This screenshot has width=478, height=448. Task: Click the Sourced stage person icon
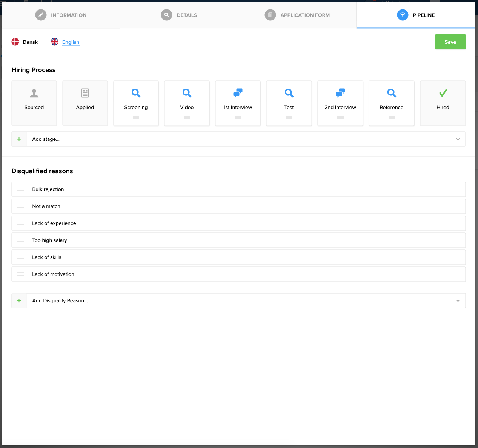[34, 93]
